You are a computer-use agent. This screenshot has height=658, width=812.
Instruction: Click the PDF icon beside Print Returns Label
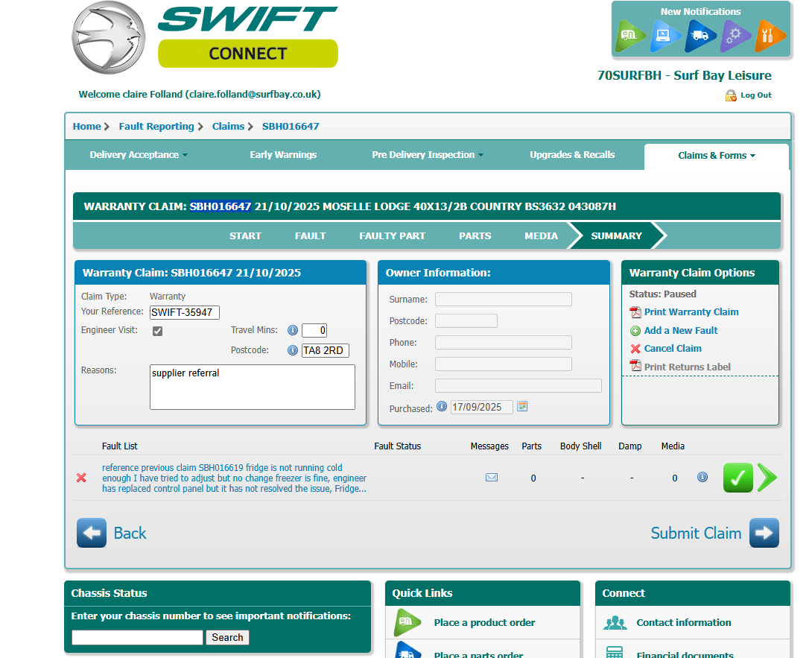pos(635,366)
